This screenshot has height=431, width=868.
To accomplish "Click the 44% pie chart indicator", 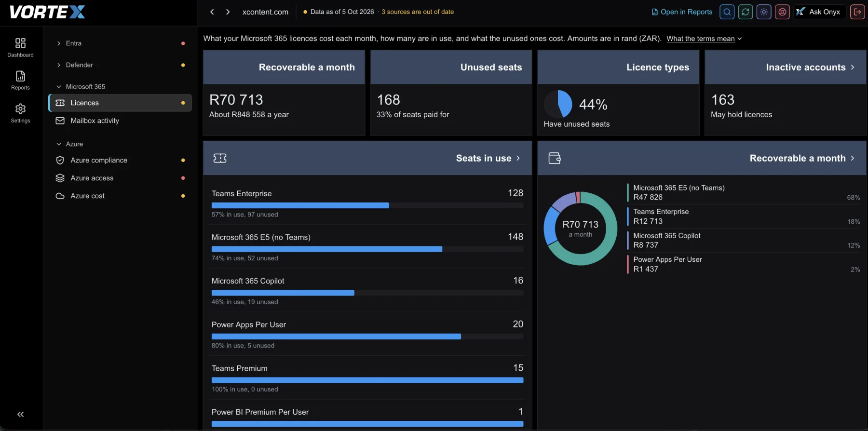I will [558, 104].
